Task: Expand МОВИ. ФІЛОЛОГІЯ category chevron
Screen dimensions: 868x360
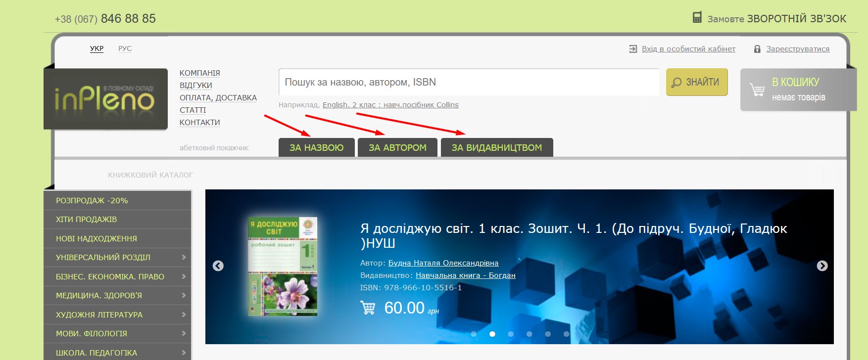Action: 184,333
